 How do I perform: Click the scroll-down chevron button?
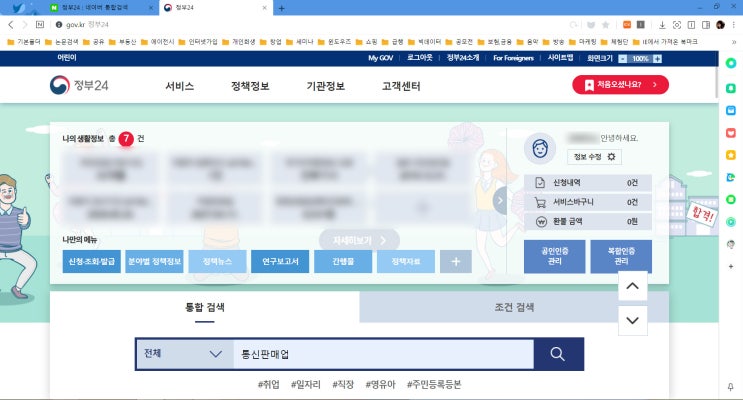(633, 320)
